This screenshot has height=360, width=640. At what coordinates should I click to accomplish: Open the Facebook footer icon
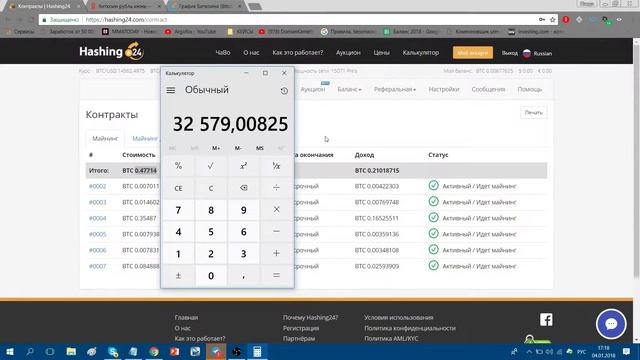(x=546, y=319)
